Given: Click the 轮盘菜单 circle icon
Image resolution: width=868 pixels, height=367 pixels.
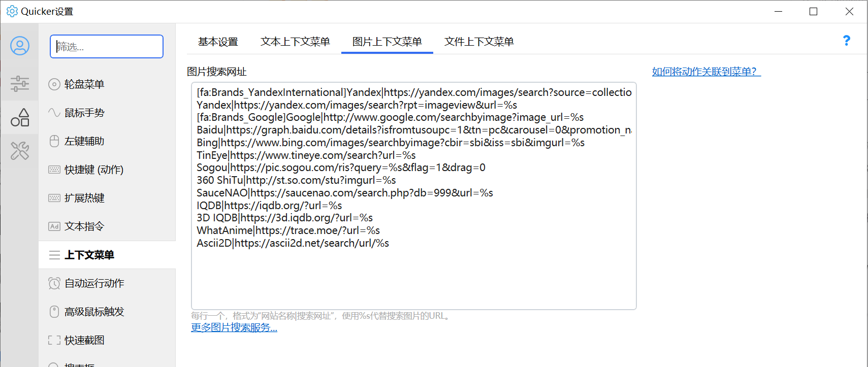Looking at the screenshot, I should pos(54,84).
